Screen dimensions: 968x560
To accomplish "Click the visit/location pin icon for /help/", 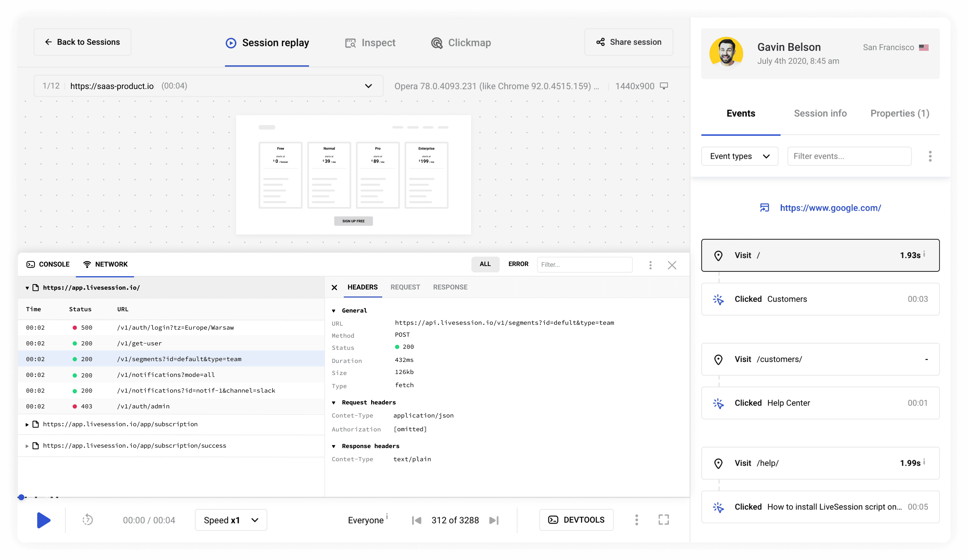I will [x=719, y=463].
